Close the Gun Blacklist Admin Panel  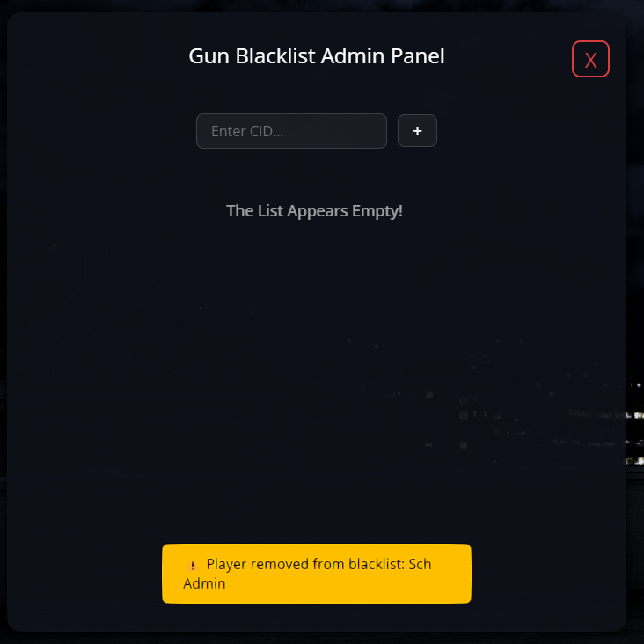(x=590, y=59)
